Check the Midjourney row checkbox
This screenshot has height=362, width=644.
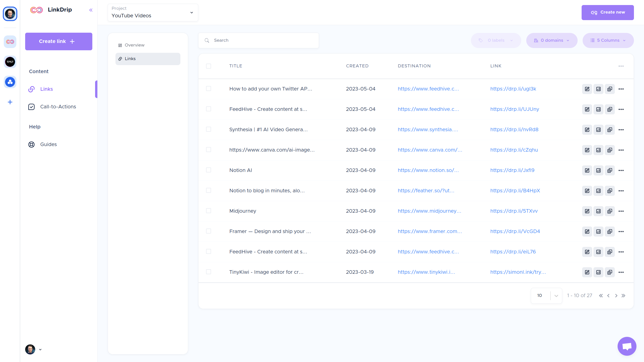pyautogui.click(x=209, y=211)
